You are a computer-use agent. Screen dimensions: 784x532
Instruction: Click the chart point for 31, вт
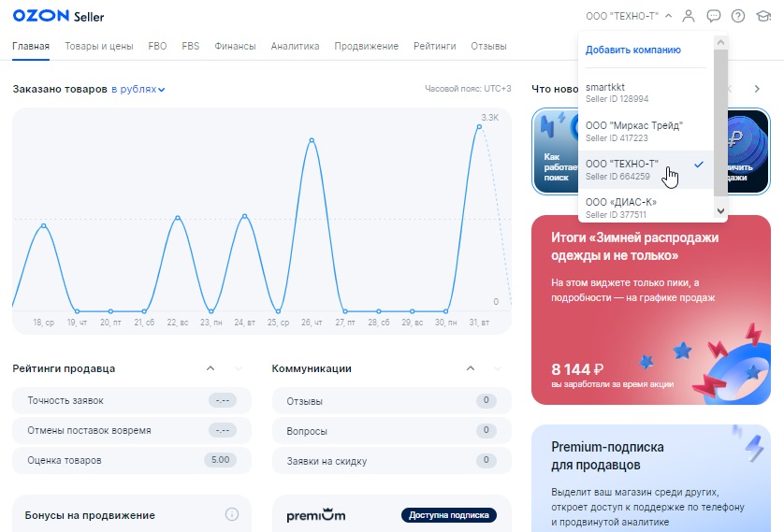(x=479, y=127)
